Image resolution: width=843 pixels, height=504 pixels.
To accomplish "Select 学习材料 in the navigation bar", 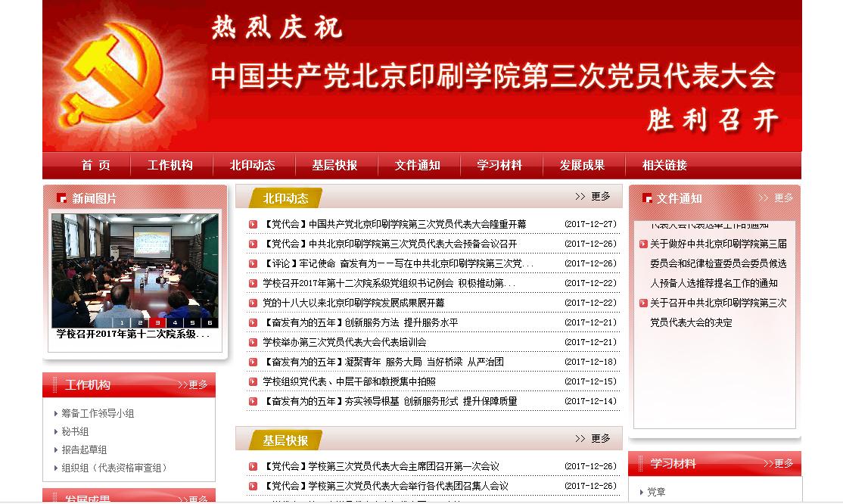I will tap(499, 165).
